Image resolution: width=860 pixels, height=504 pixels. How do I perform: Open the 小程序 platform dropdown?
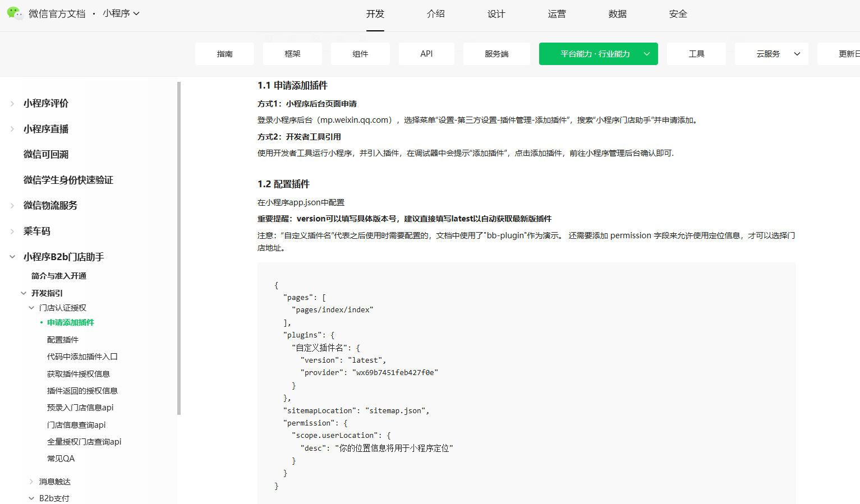(121, 13)
